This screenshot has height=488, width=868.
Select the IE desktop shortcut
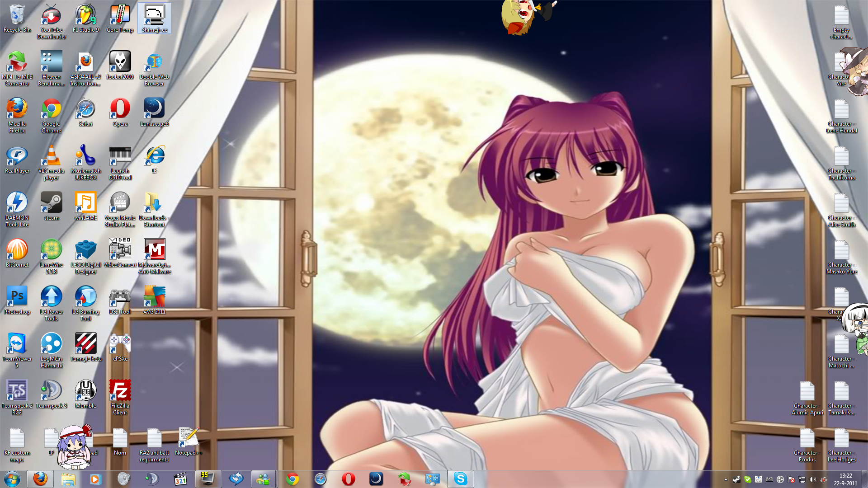154,159
